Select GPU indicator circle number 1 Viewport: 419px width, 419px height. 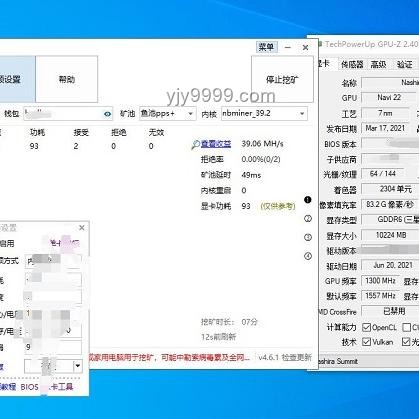[308, 200]
